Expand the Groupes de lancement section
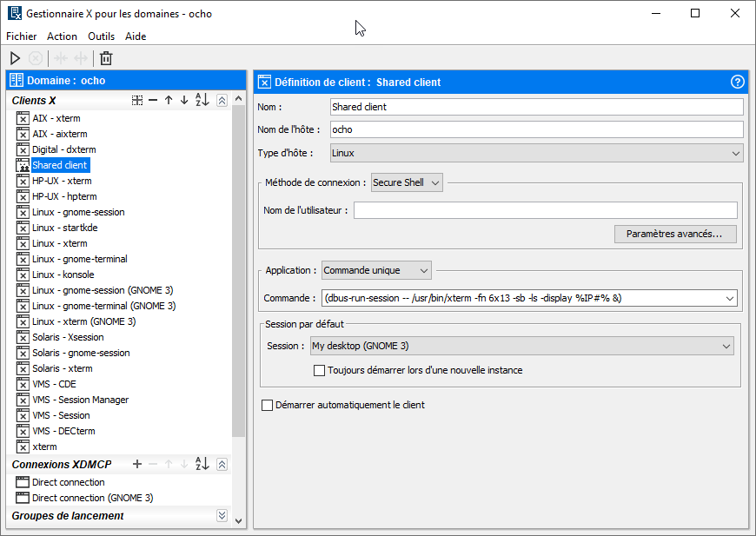The image size is (756, 536). pos(222,516)
